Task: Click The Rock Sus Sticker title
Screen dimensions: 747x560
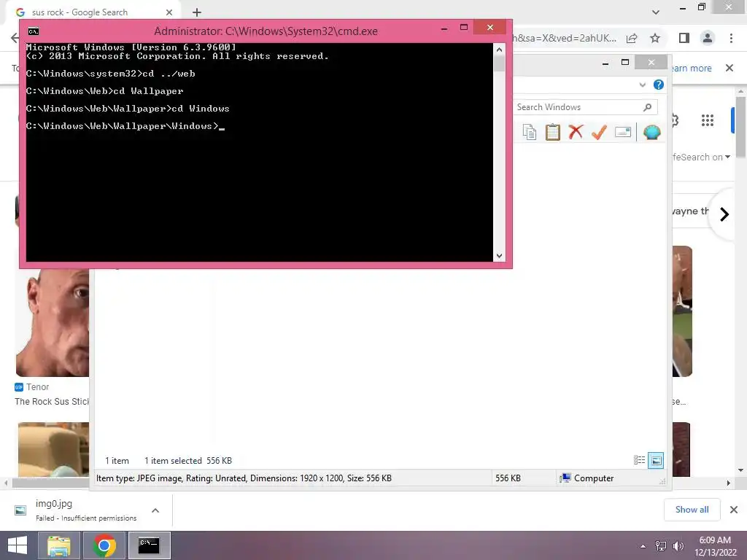Action: tap(52, 402)
